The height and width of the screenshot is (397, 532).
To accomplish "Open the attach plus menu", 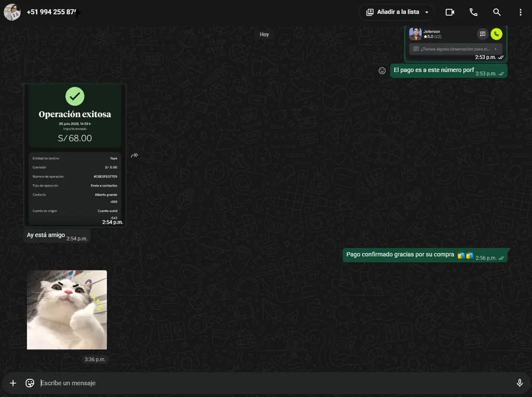I will tap(13, 383).
